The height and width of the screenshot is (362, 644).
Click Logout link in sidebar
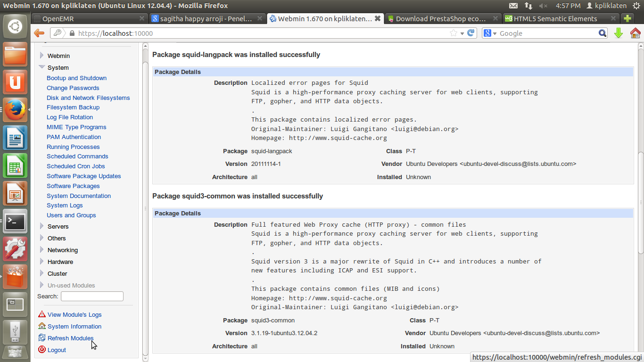pyautogui.click(x=57, y=350)
